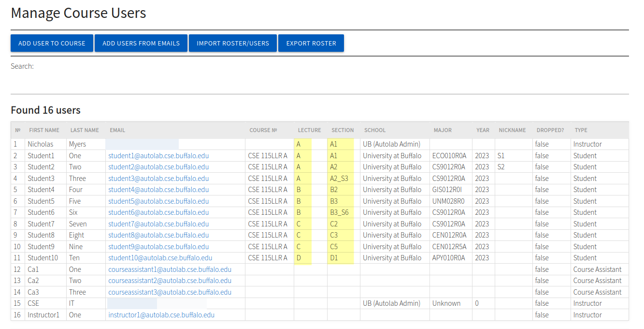The width and height of the screenshot is (644, 329).
Task: Open student1@autolab.cse.buffalo.edu link
Action: (x=158, y=156)
